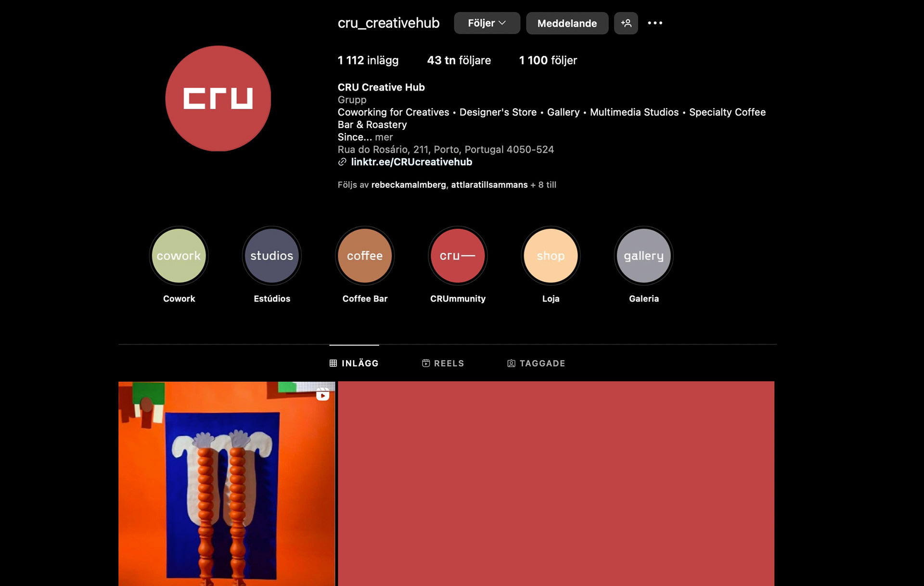Click the Meddelande button
This screenshot has height=586, width=924.
click(x=567, y=23)
